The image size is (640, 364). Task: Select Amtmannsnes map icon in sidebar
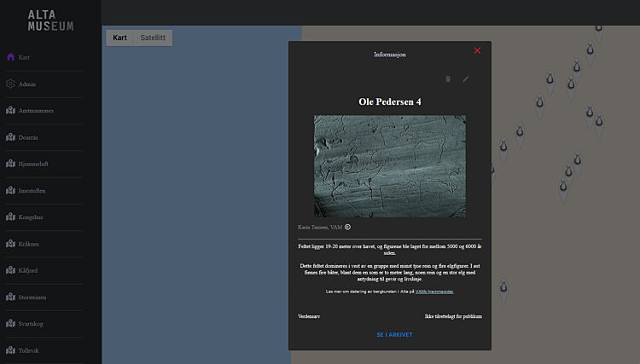click(x=10, y=111)
